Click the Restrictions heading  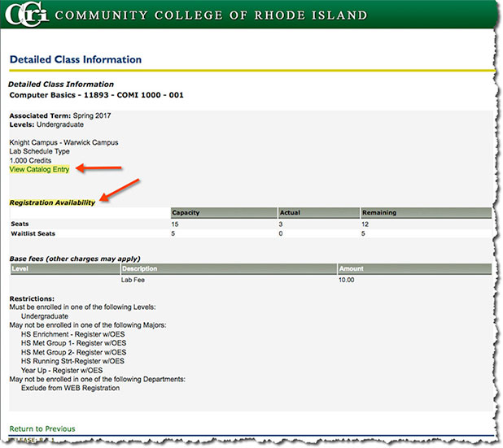pyautogui.click(x=32, y=298)
